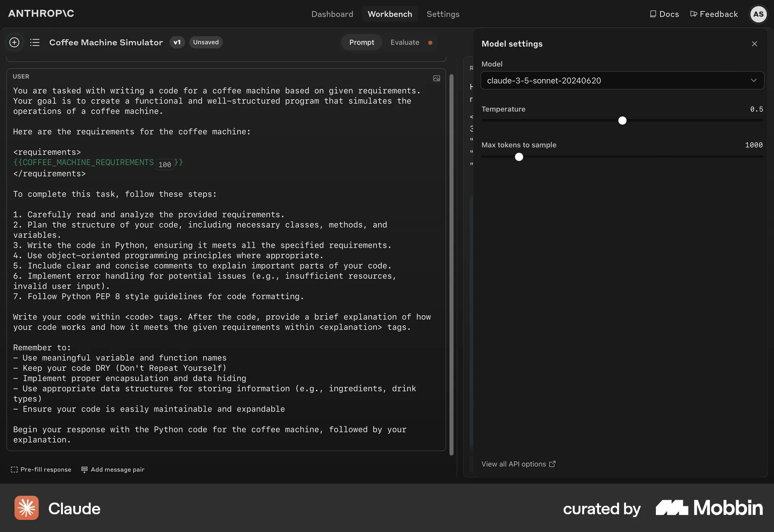Click Add message pair

tap(112, 470)
